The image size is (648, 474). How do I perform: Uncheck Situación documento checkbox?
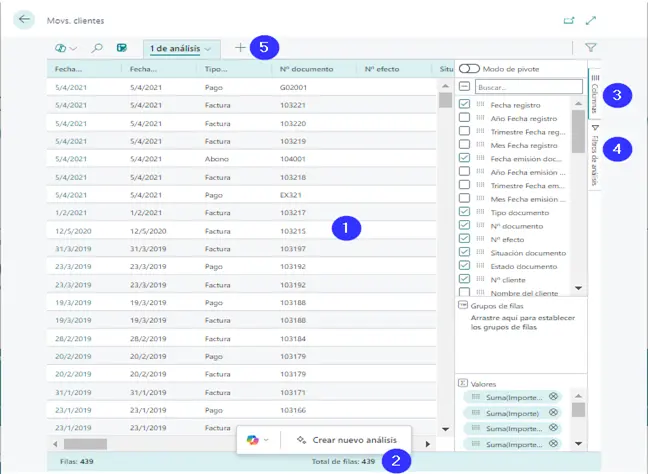[x=465, y=252]
